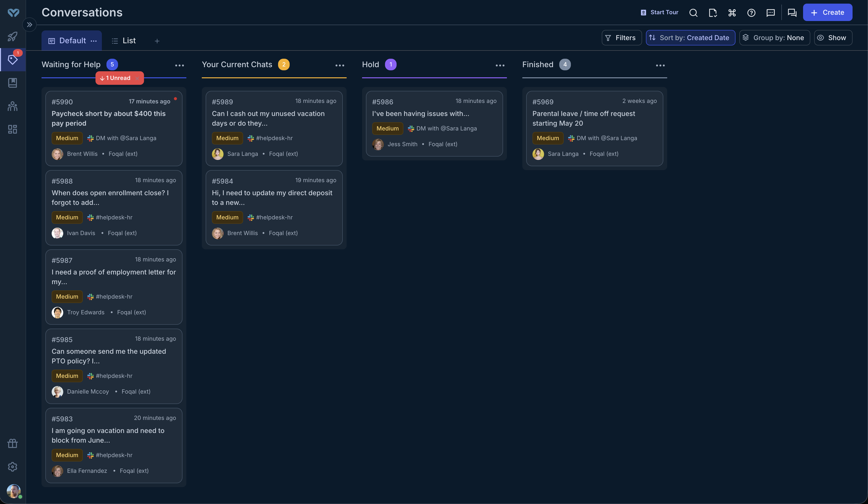
Task: Open the help question mark icon
Action: click(751, 13)
